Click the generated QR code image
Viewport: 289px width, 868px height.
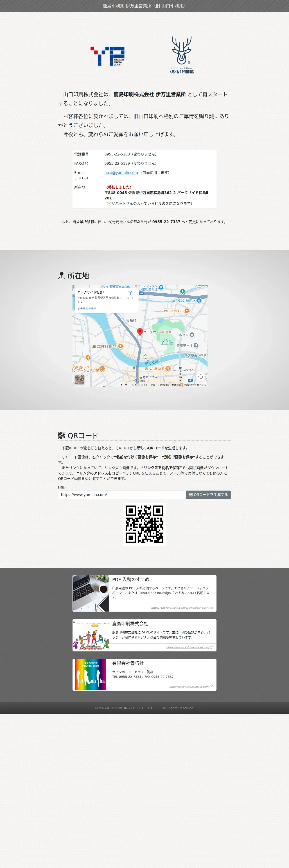tap(144, 524)
